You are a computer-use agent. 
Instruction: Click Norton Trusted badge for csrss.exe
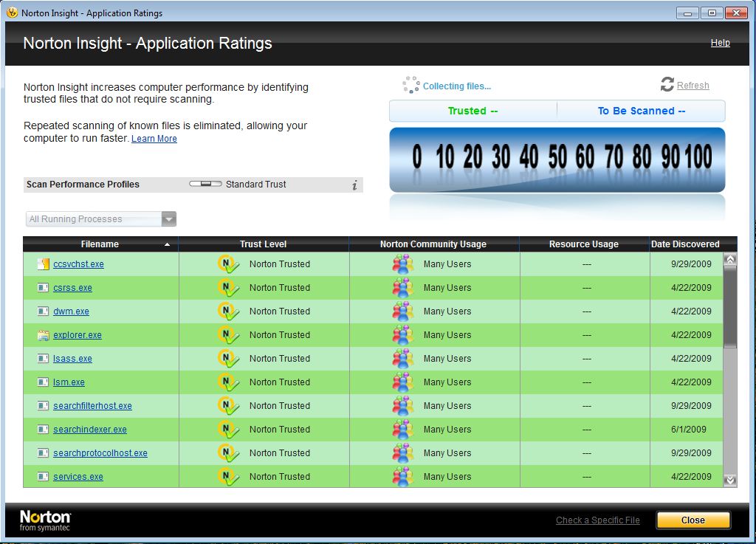pyautogui.click(x=228, y=288)
